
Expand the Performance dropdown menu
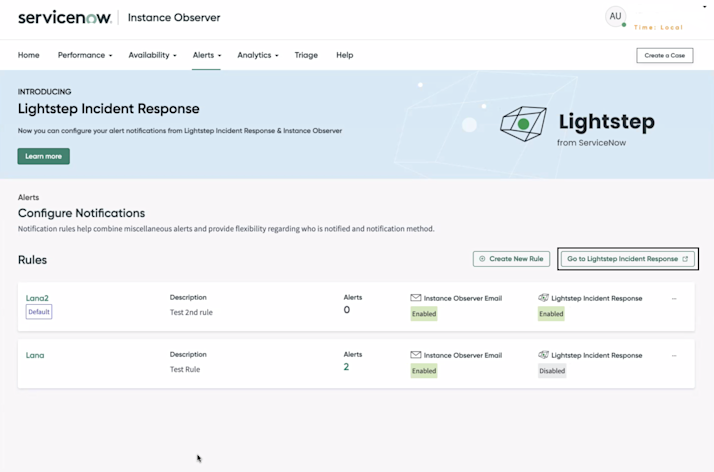tap(85, 55)
